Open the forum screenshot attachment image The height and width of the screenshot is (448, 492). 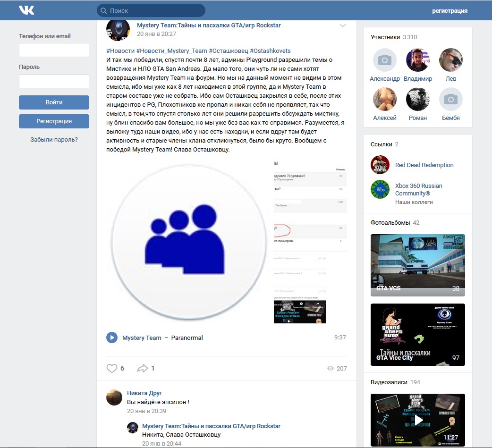[x=310, y=242]
